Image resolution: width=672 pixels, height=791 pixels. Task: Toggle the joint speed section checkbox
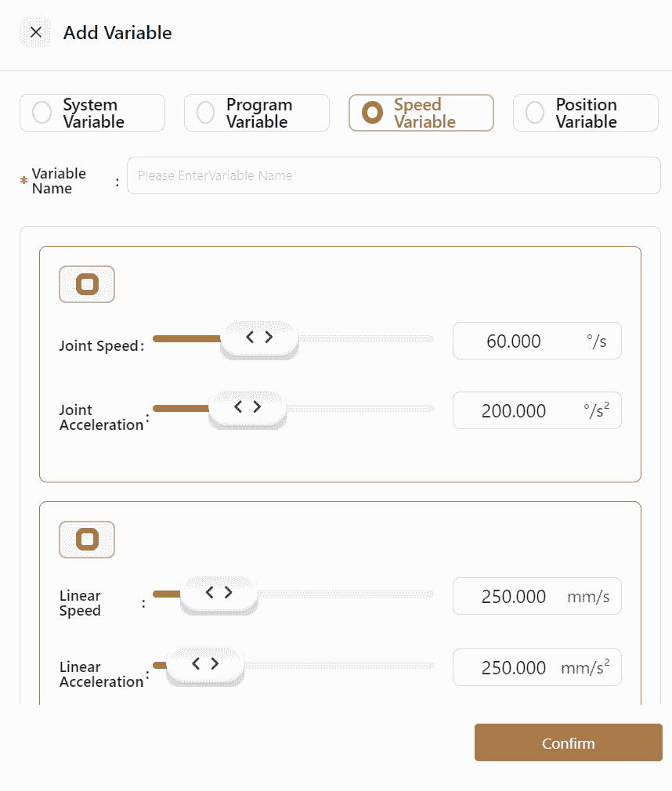(x=87, y=284)
